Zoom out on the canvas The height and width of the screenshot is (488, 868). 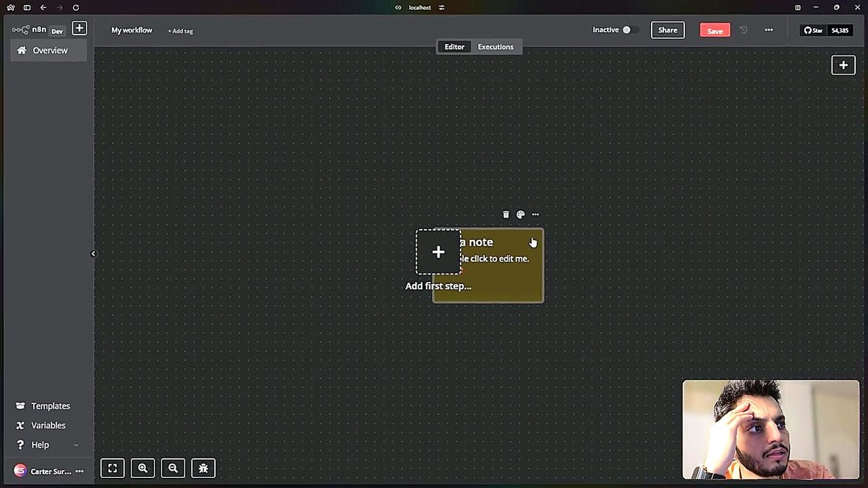pos(173,468)
